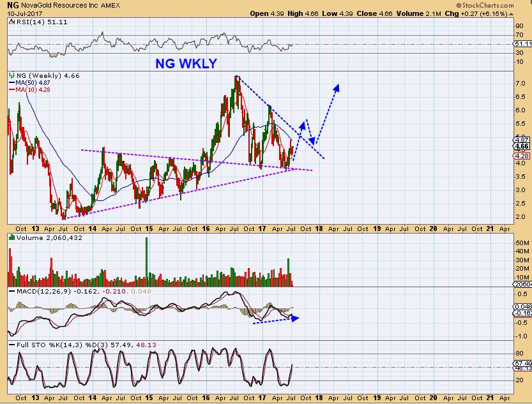Click the '21' year label on bottom time axis

tap(490, 398)
